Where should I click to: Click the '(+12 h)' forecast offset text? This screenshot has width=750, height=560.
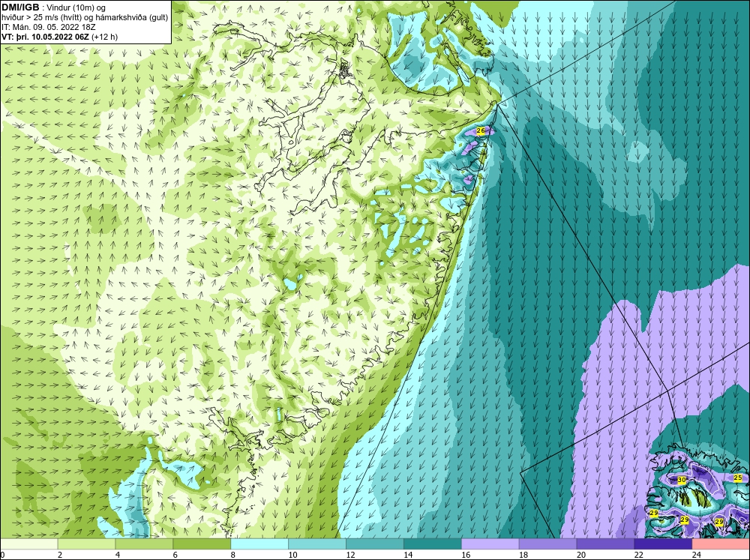click(x=105, y=37)
